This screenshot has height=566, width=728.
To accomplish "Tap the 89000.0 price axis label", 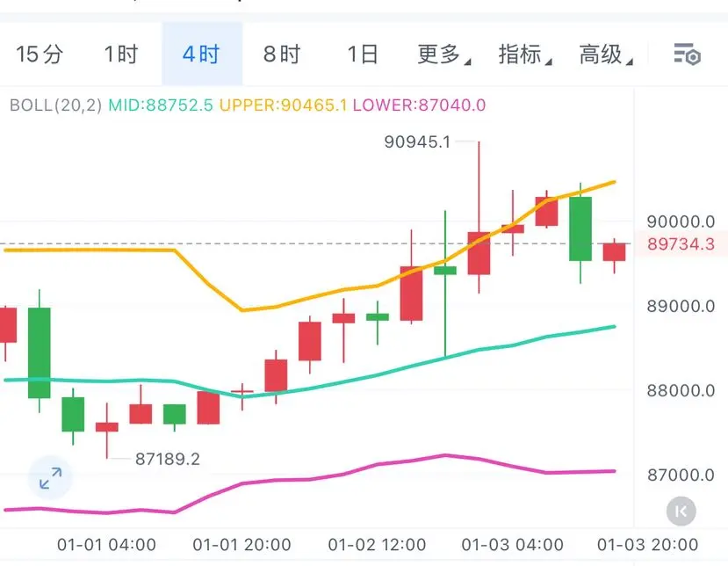I will (681, 306).
